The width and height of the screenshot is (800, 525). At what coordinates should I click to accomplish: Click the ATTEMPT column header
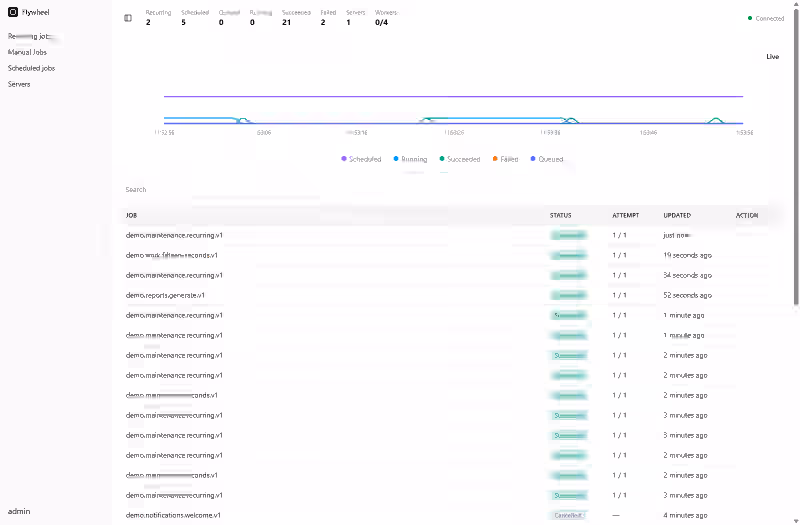pyautogui.click(x=626, y=215)
